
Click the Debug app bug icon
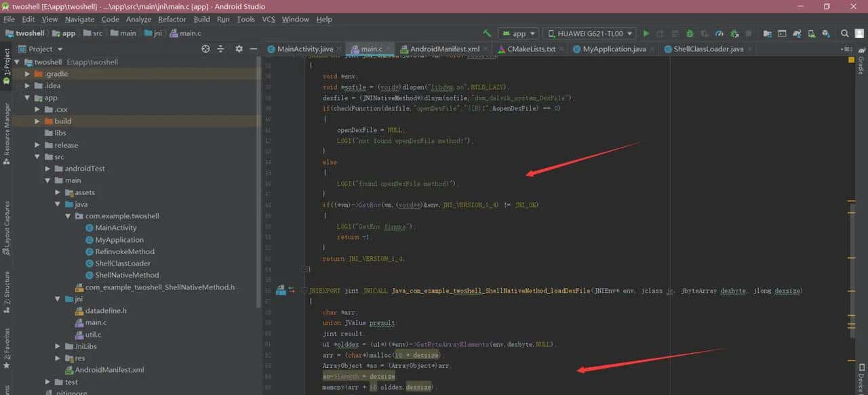tap(690, 33)
